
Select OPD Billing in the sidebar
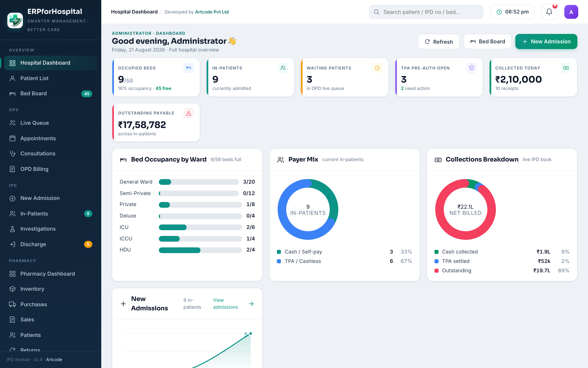(x=51, y=169)
